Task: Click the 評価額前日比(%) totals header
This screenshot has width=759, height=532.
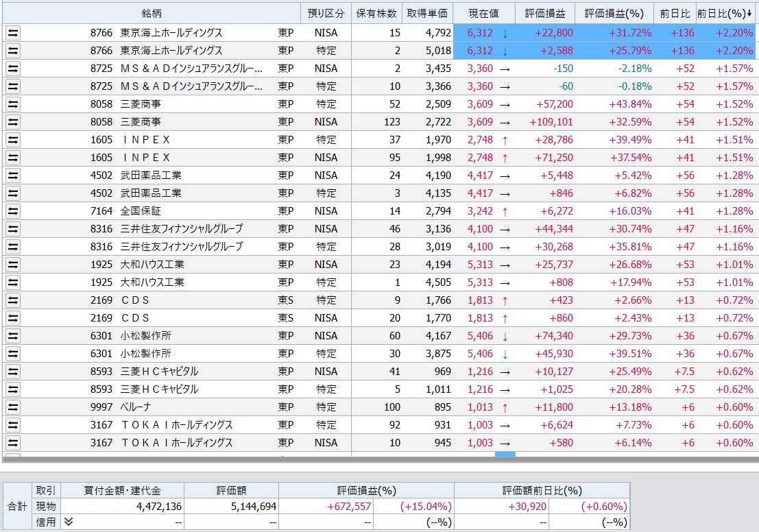Action: (x=542, y=490)
